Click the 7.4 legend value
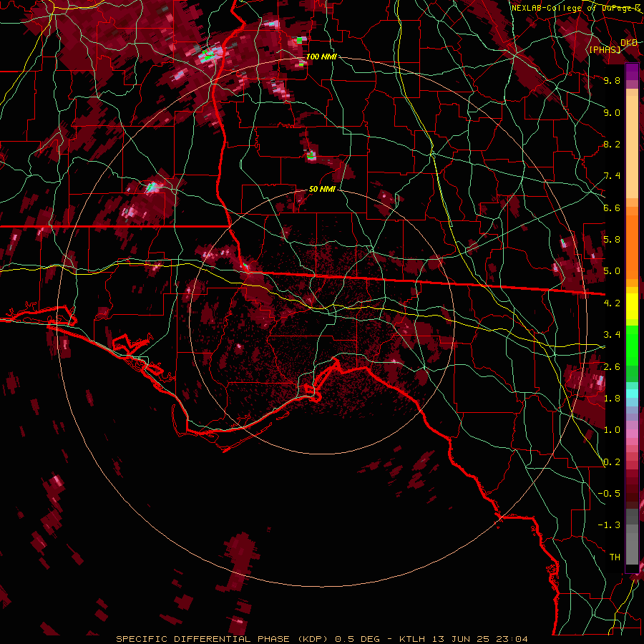 (x=612, y=176)
